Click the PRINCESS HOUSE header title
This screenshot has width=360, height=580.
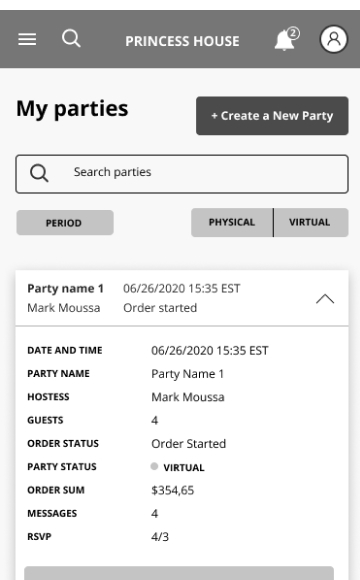[x=182, y=41]
